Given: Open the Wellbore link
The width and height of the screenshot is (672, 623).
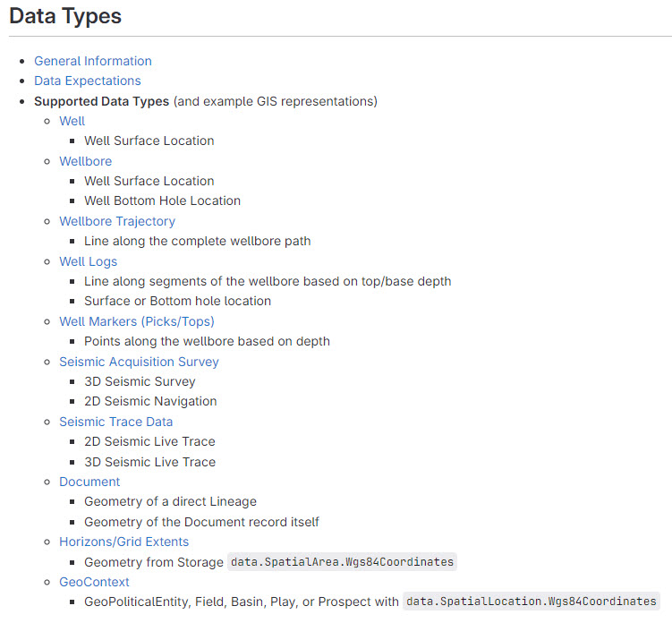Looking at the screenshot, I should (x=86, y=161).
